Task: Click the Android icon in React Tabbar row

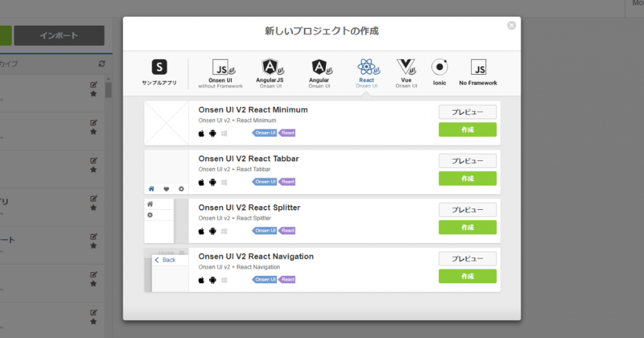Action: coord(213,182)
